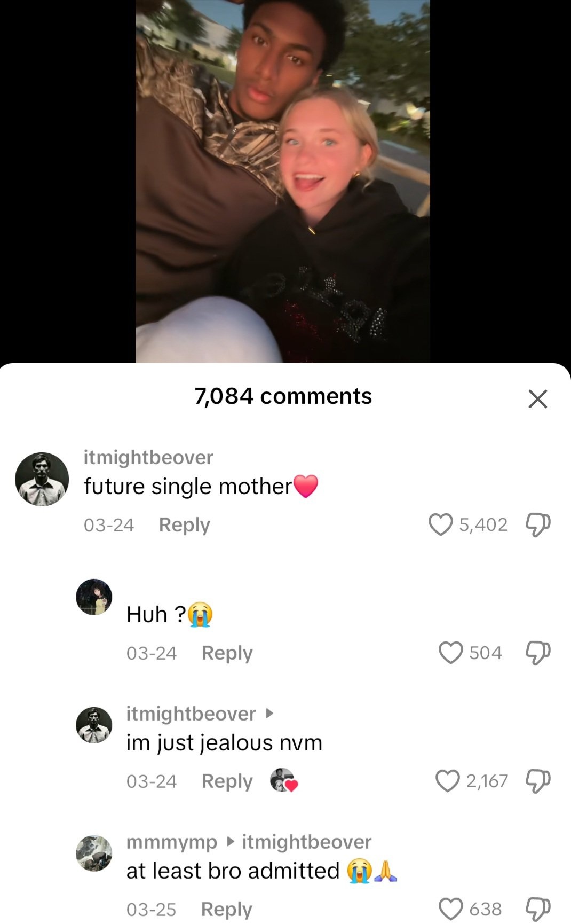Reply to the "future single mother" comment

184,525
